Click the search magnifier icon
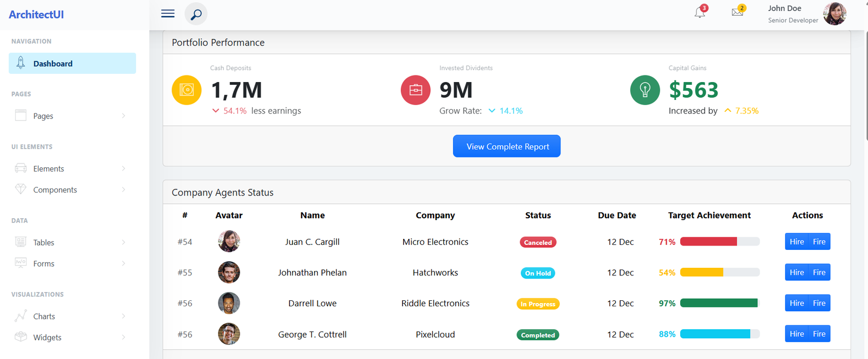Screen dimensions: 868x359 pos(196,14)
